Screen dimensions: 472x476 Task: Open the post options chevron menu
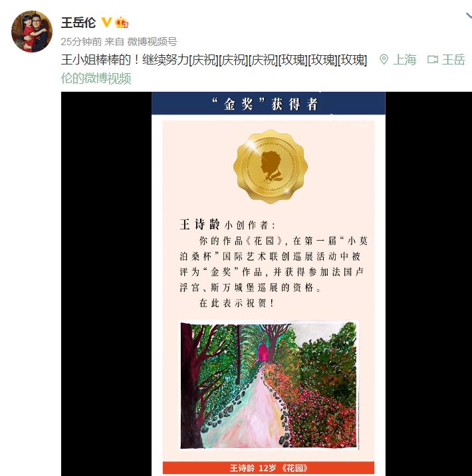469,16
